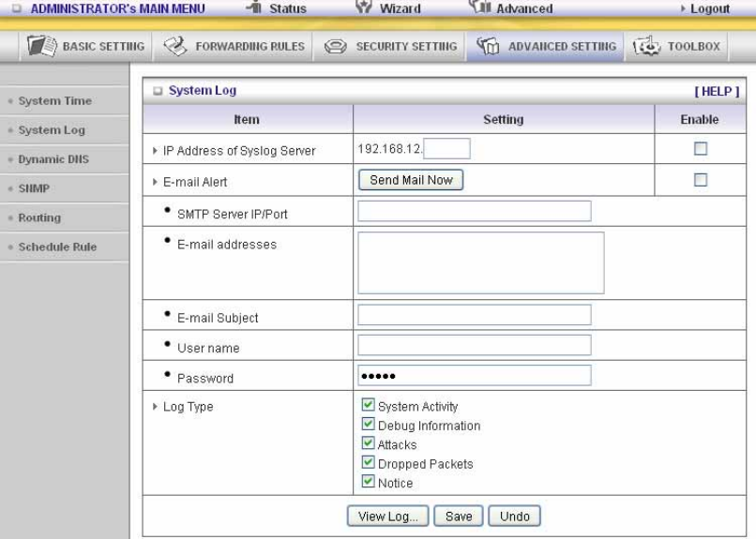This screenshot has height=539, width=756.
Task: Click the Wizard icon in top bar
Action: 364,7
